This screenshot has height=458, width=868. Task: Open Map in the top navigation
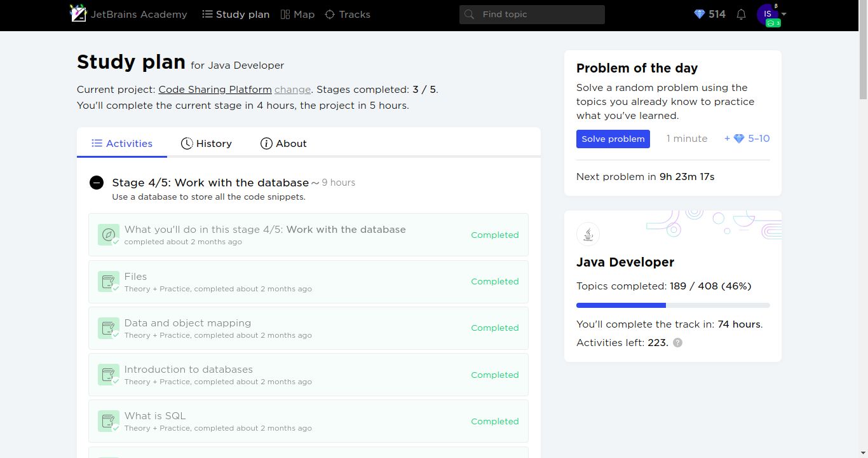click(297, 14)
